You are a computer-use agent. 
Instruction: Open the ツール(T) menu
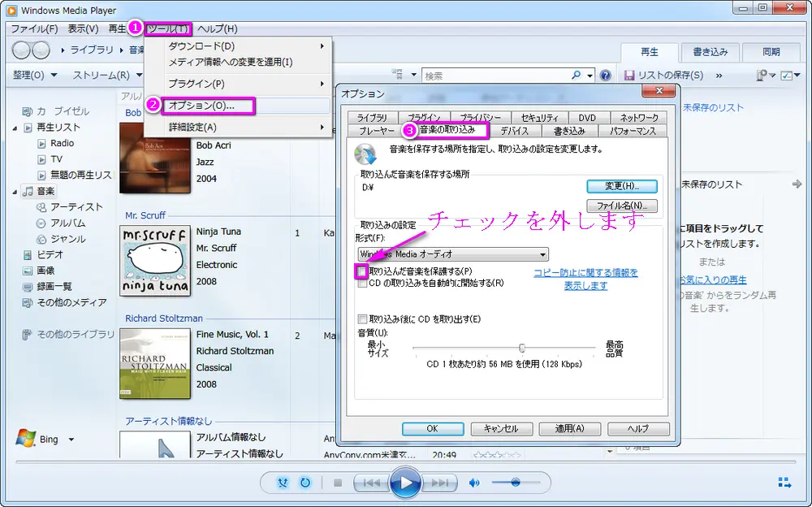(x=168, y=28)
